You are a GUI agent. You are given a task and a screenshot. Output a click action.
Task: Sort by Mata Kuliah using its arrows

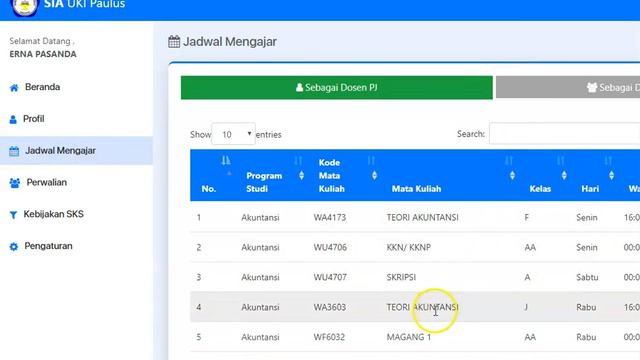coord(512,176)
